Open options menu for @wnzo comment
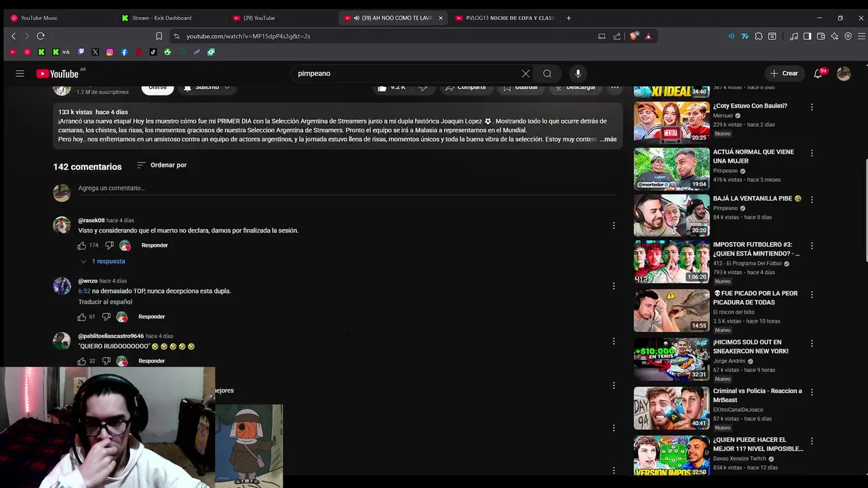 point(614,286)
